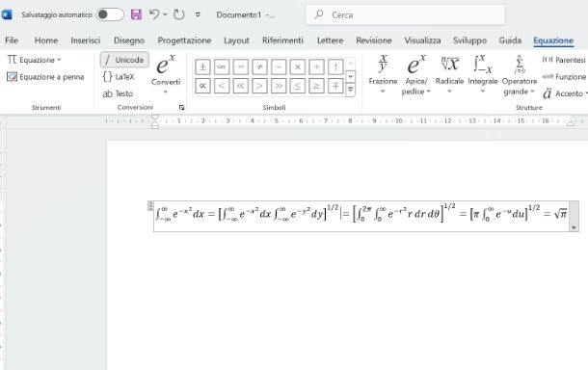Insert the factorial exclamation symbol
The image size is (588, 370).
pyautogui.click(x=335, y=67)
